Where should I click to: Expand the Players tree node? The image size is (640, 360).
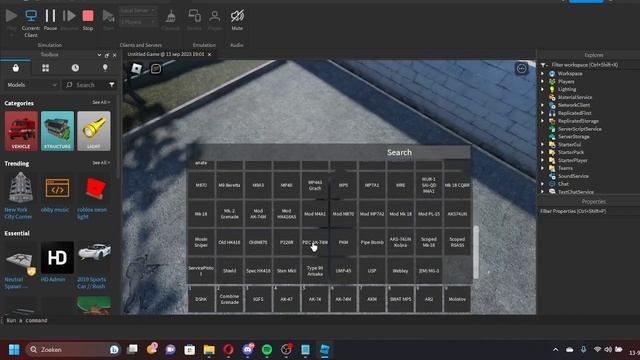(x=542, y=82)
